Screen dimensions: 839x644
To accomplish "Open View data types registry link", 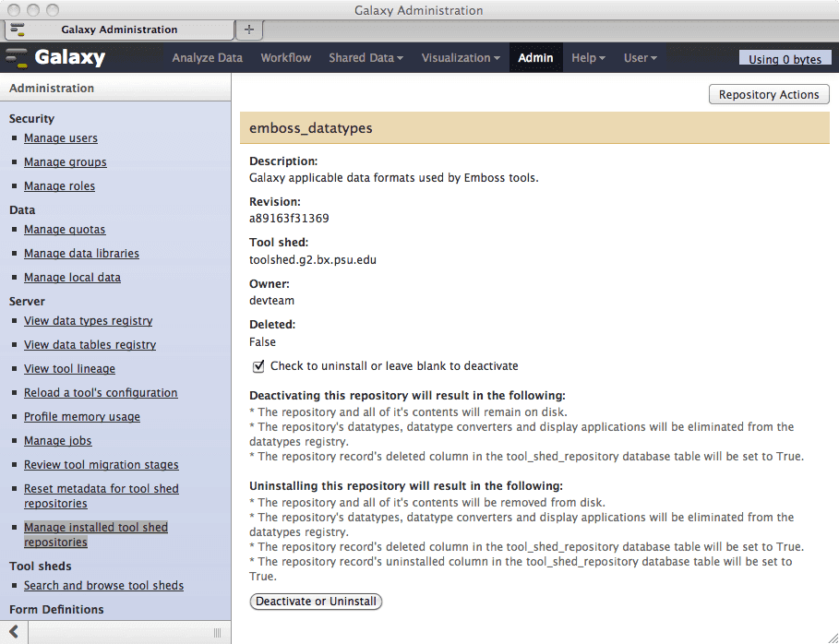I will coord(88,321).
